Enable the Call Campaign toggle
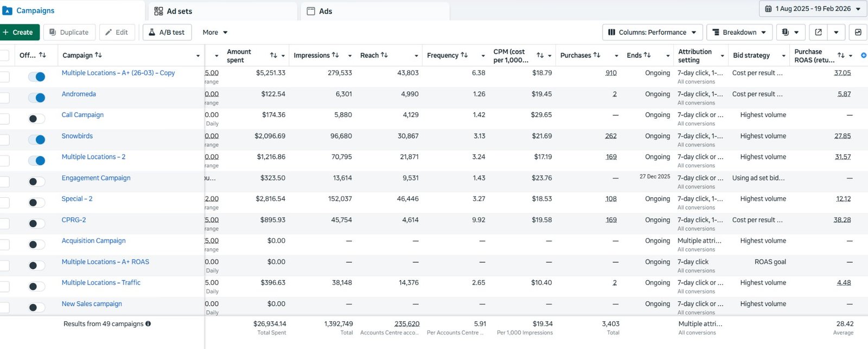This screenshot has height=349, width=868. pos(36,119)
